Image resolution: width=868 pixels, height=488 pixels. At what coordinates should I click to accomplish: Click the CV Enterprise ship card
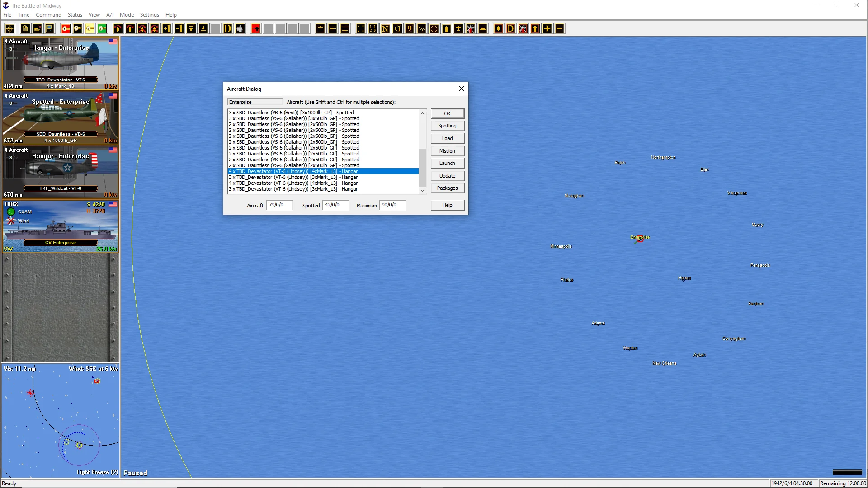(x=61, y=226)
